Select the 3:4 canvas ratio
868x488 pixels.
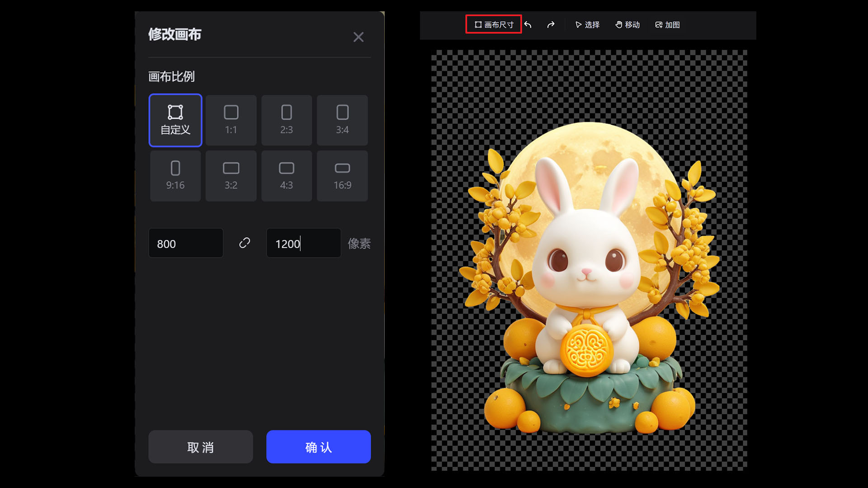pyautogui.click(x=342, y=120)
